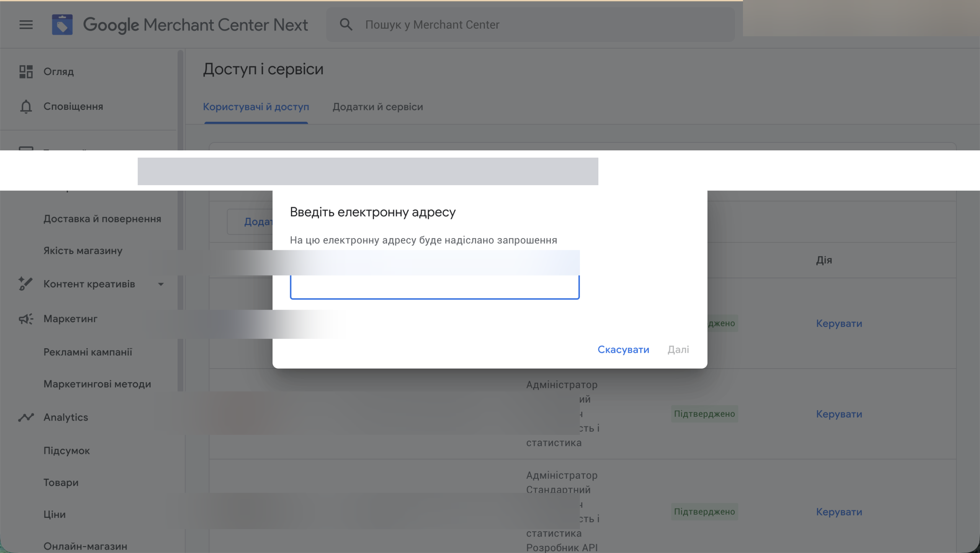
Task: Open Маркетингові методи page
Action: (x=97, y=384)
